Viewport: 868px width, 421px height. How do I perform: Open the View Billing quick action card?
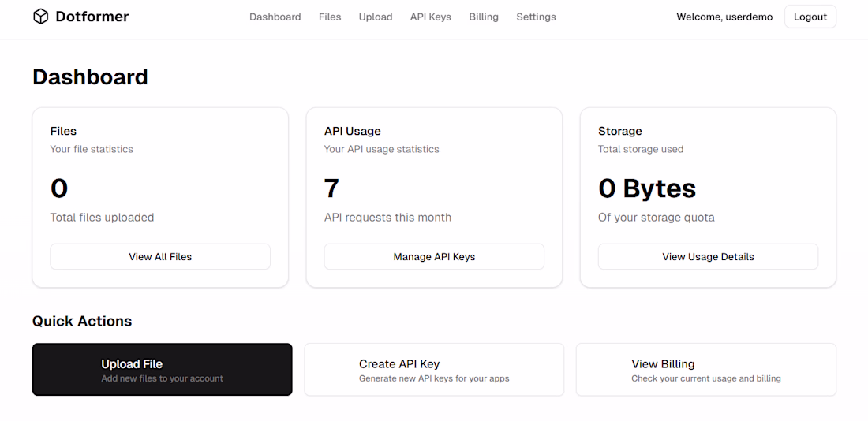pyautogui.click(x=706, y=369)
